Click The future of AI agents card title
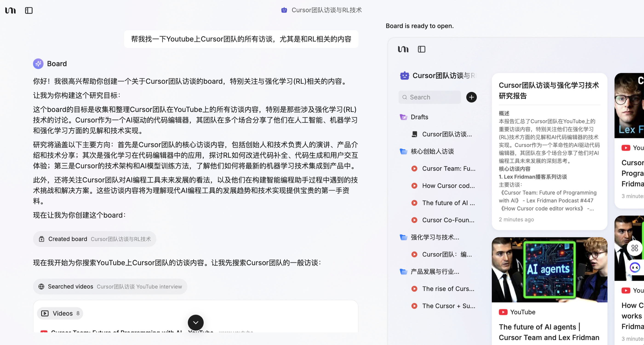 549,332
